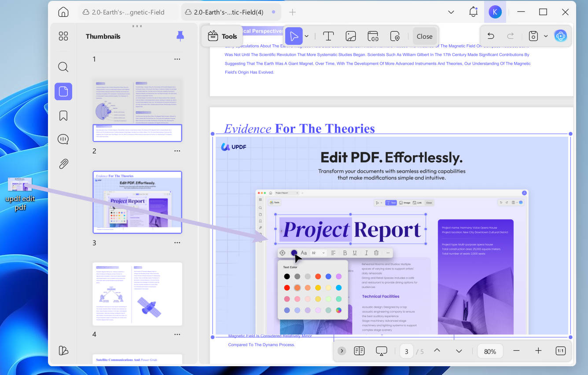This screenshot has width=588, height=375.
Task: Redo the undone action
Action: pyautogui.click(x=511, y=36)
